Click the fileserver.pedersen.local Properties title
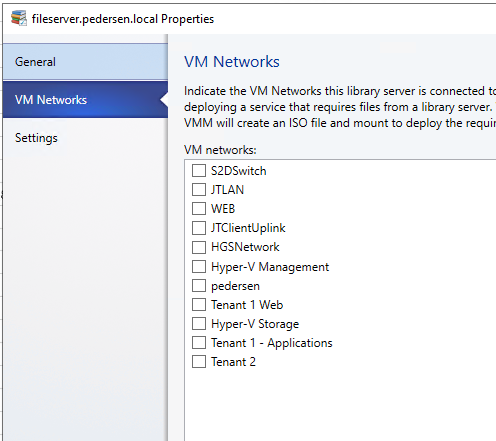This screenshot has height=441, width=496. point(123,19)
